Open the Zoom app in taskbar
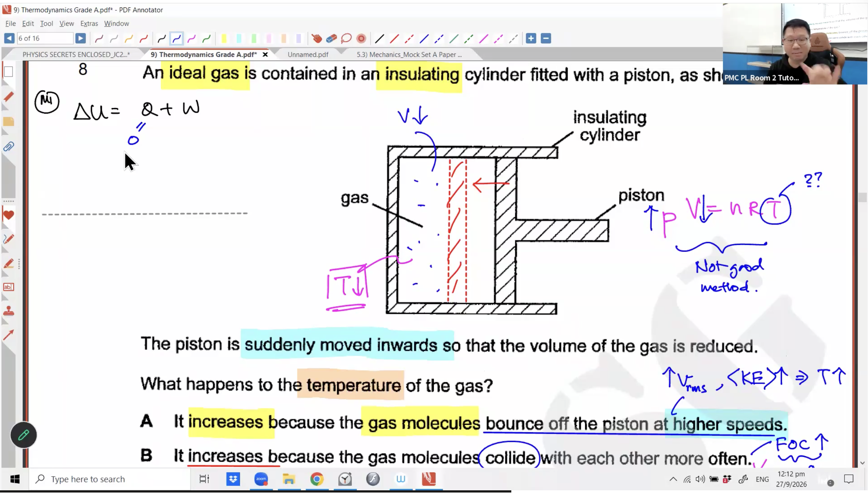868x494 pixels. [261, 479]
